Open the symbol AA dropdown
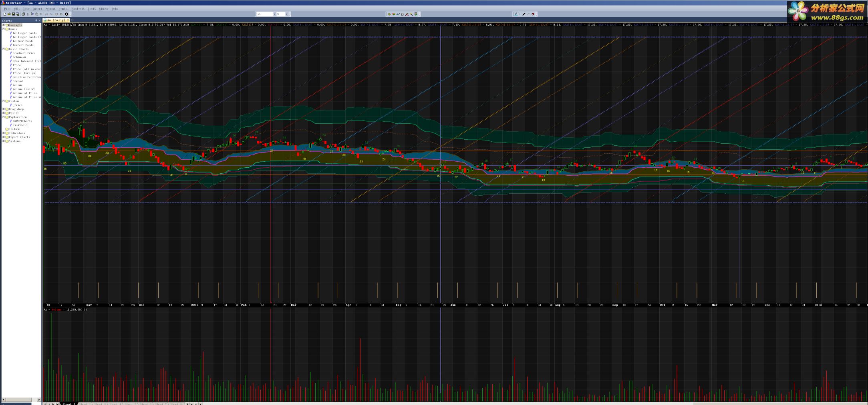Image resolution: width=868 pixels, height=405 pixels. 275,14
